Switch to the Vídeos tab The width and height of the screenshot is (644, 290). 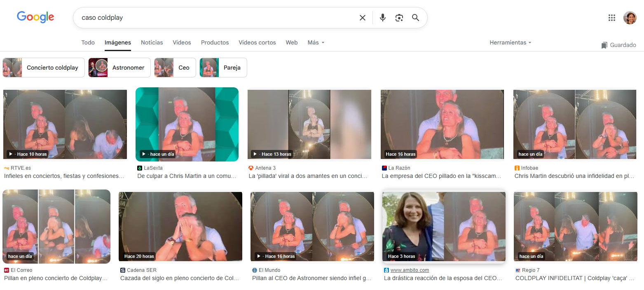182,42
